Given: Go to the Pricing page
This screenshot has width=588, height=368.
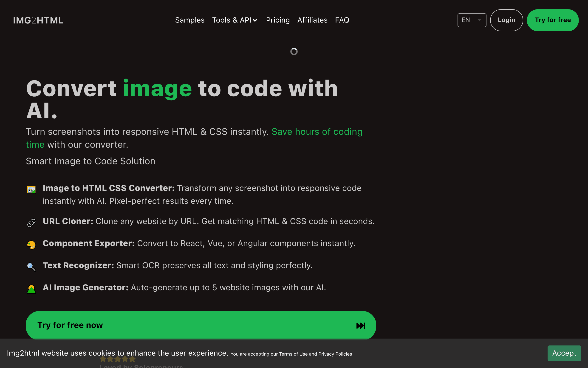Looking at the screenshot, I should pyautogui.click(x=278, y=20).
